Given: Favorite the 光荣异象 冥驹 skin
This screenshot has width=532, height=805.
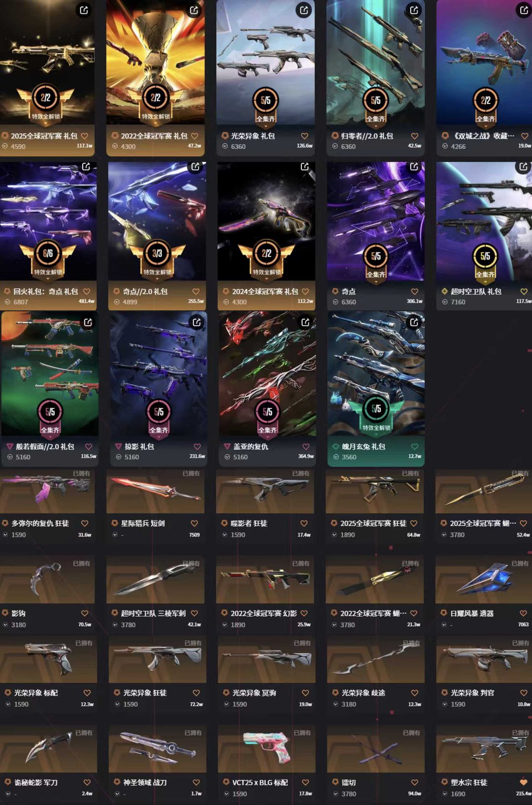Looking at the screenshot, I should (x=305, y=693).
